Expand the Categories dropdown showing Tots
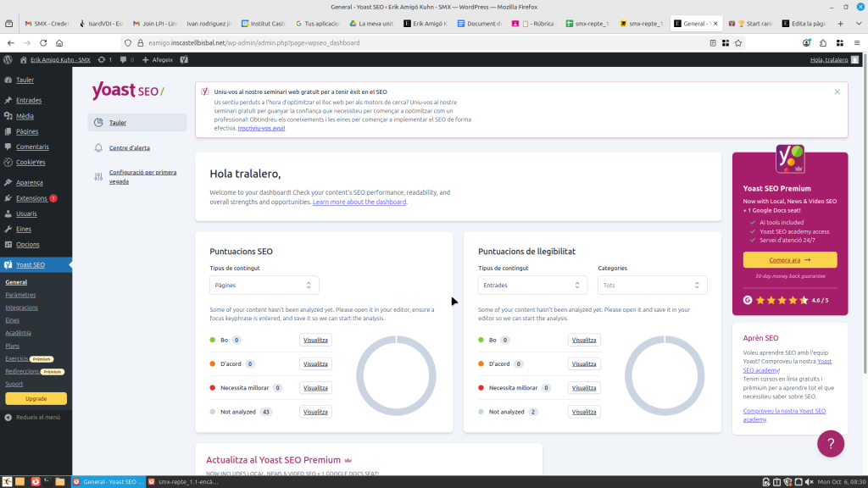 point(652,286)
